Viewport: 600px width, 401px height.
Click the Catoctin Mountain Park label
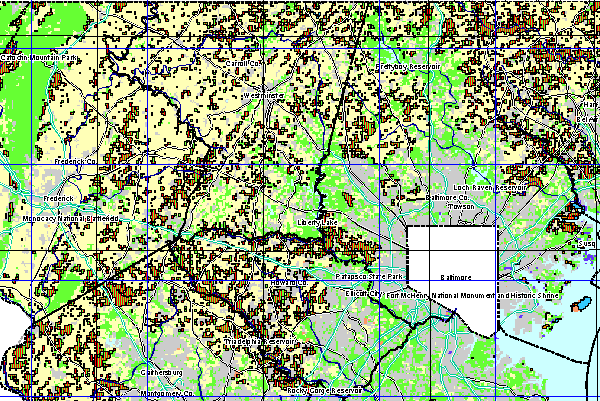pos(38,58)
